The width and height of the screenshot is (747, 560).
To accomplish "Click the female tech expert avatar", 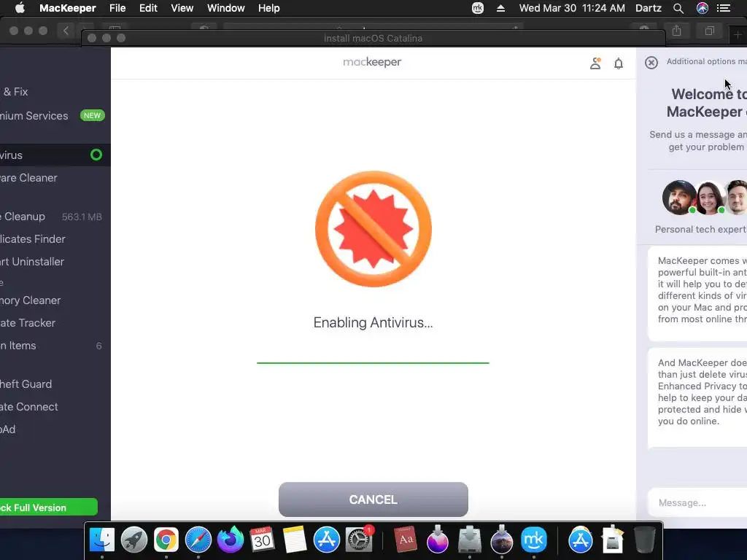I will pyautogui.click(x=710, y=197).
